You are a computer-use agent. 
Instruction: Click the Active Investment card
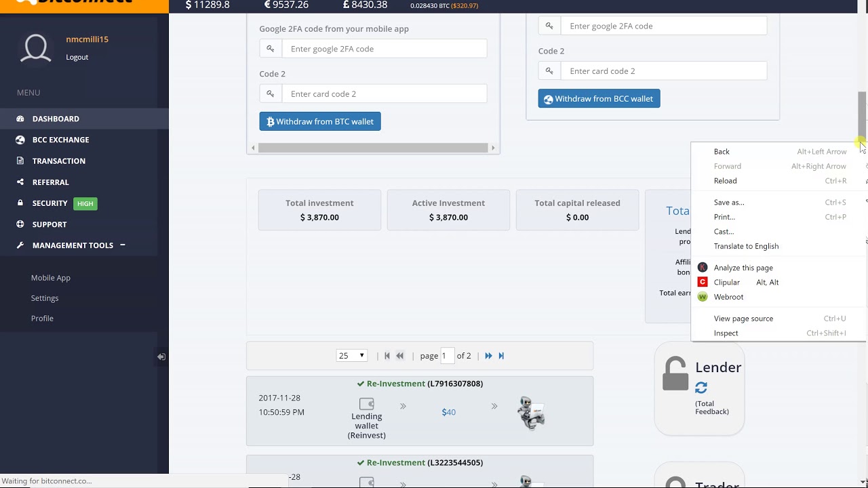[x=448, y=210]
